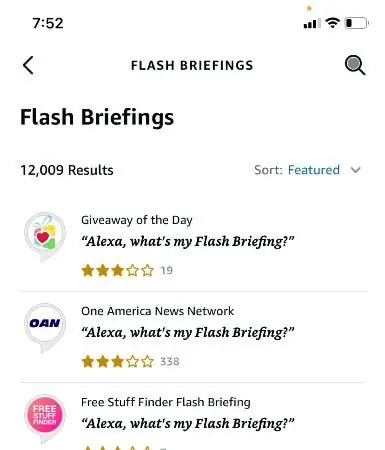Tap One America News Network star rating
This screenshot has height=450, width=385.
coord(118,361)
